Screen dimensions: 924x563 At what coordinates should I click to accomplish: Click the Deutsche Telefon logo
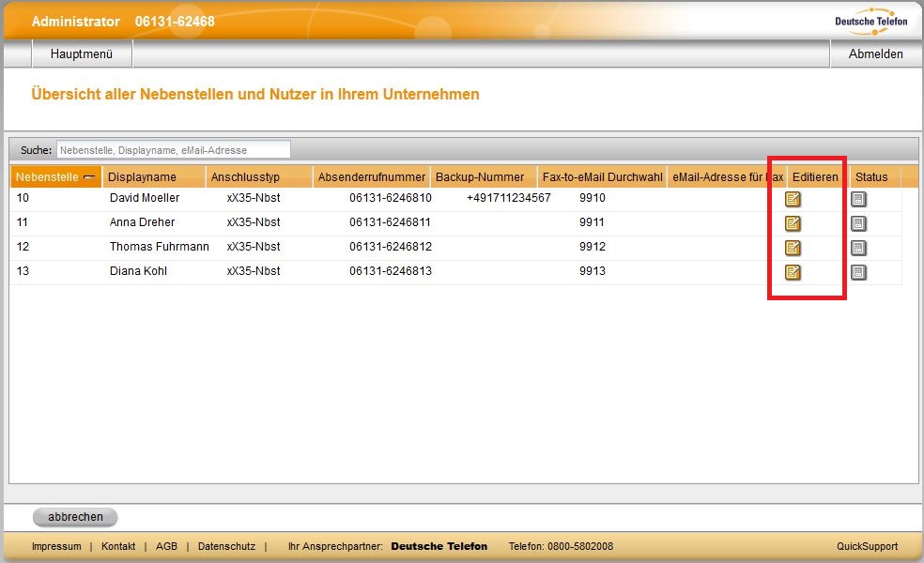coord(871,22)
